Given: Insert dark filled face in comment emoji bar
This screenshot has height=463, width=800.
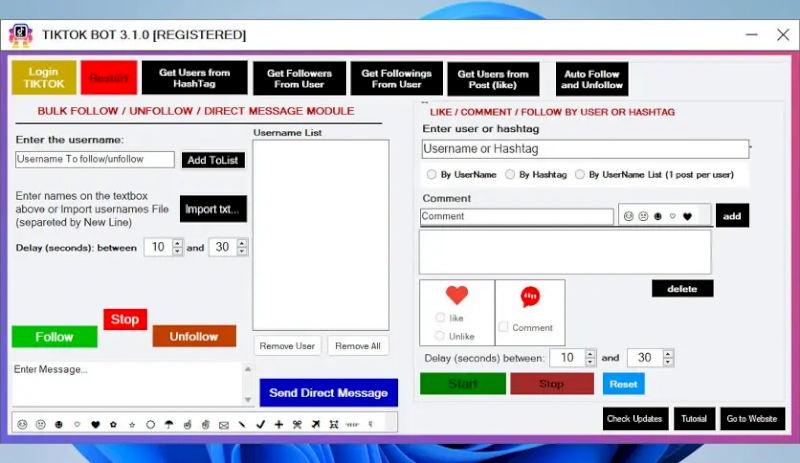Looking at the screenshot, I should tap(658, 216).
